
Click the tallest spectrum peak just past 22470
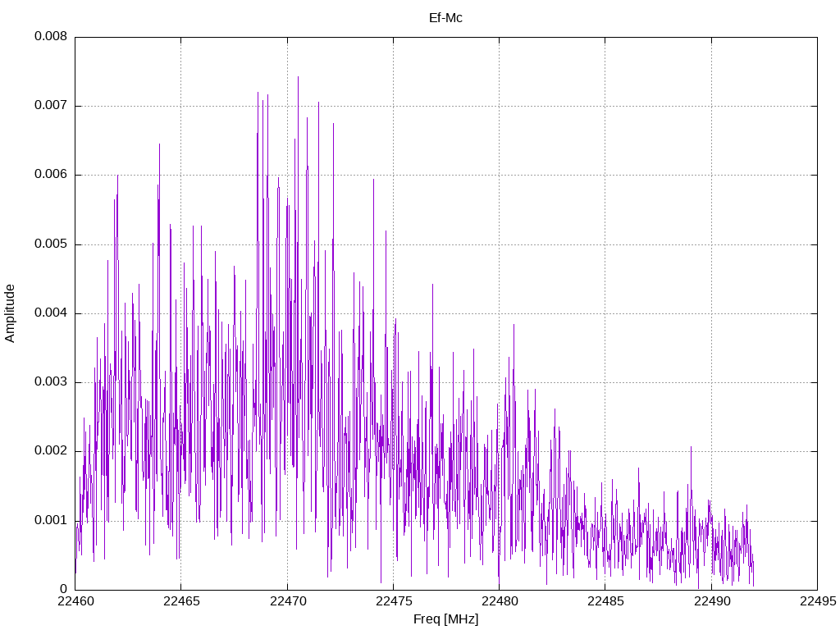[x=298, y=78]
